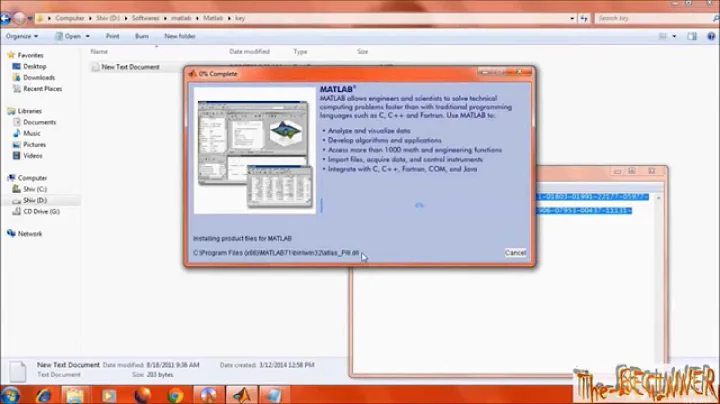Open Explorer help icon
The image size is (720, 404).
click(711, 36)
